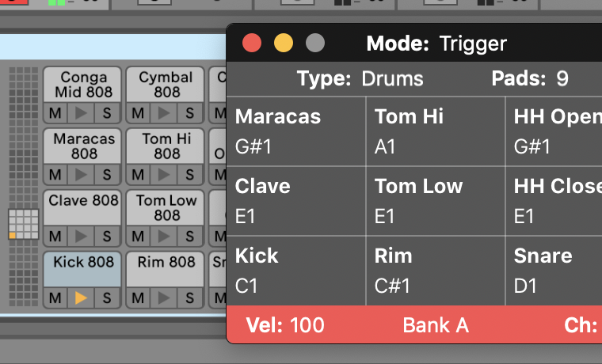Preview the Maracas 808 pad
This screenshot has height=364, width=602.
coord(81,175)
